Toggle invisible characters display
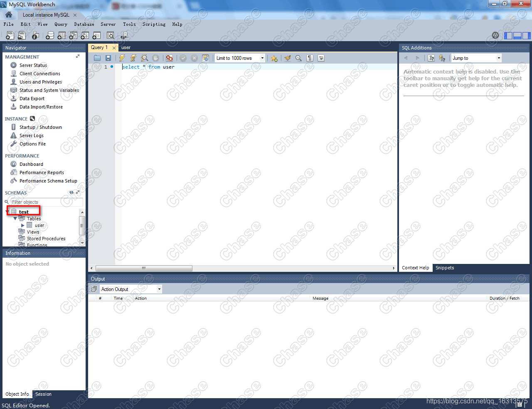 (x=310, y=58)
